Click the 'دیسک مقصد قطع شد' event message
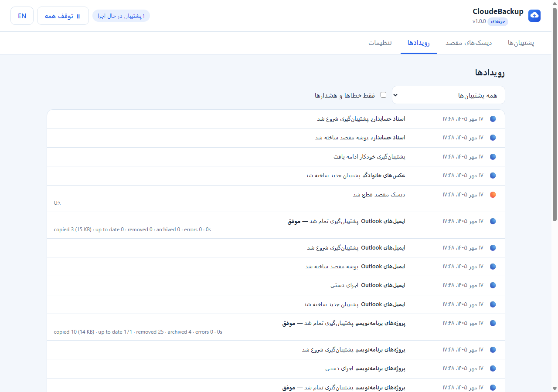This screenshot has width=558, height=392. [x=379, y=195]
